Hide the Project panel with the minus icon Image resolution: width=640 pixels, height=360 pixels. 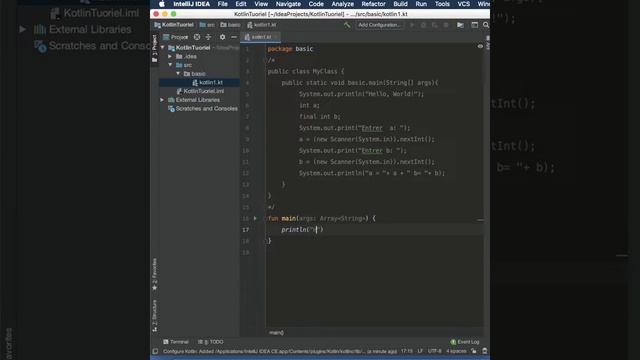234,37
